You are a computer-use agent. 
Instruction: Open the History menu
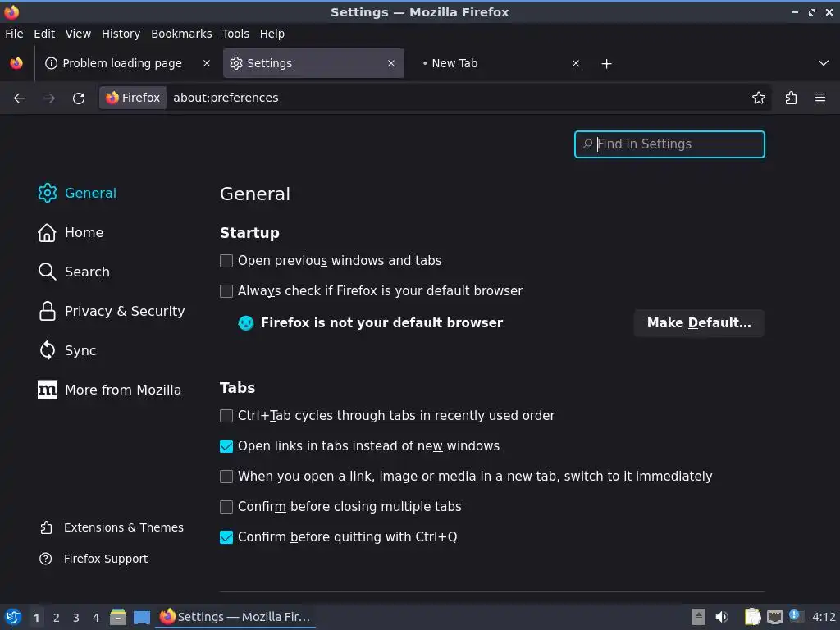(x=121, y=34)
